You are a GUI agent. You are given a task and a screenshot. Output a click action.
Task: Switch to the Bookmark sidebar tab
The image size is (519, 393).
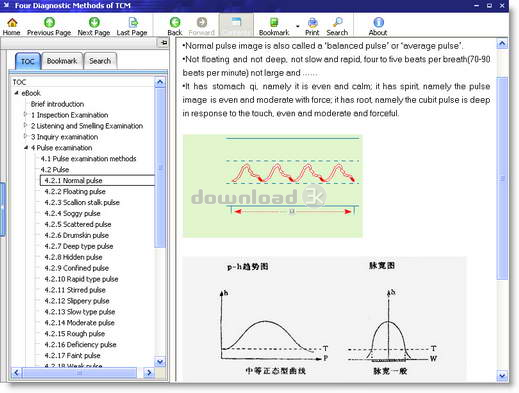pos(62,61)
